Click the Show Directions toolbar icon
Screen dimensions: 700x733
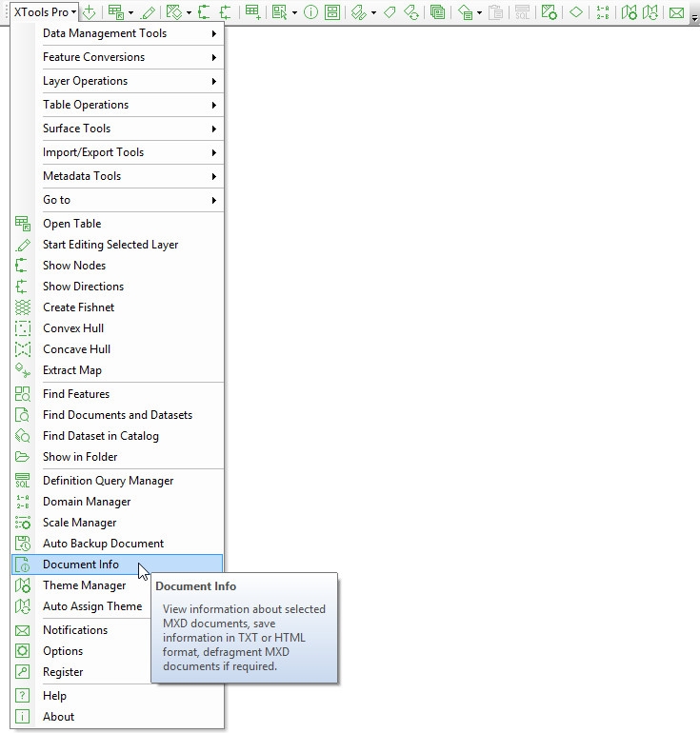(225, 12)
